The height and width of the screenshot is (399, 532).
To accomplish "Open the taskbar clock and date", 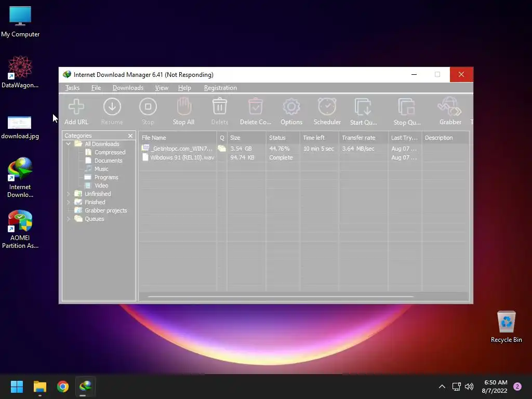I will click(495, 387).
